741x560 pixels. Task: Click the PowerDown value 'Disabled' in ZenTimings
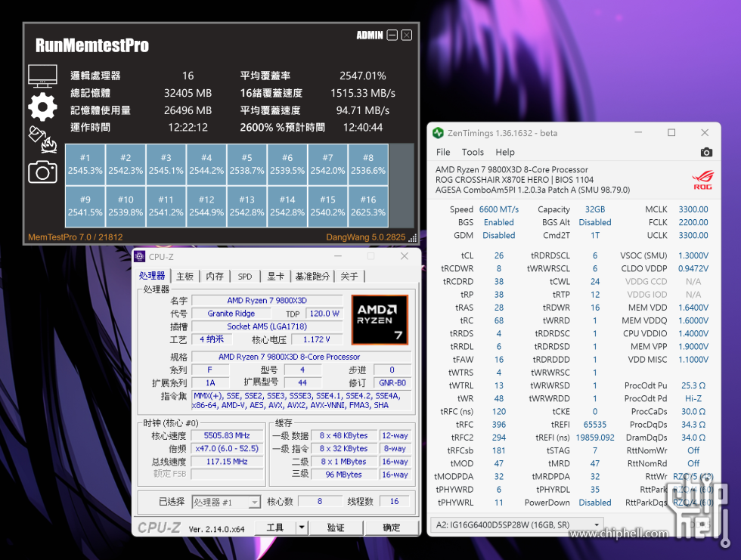[x=595, y=503]
